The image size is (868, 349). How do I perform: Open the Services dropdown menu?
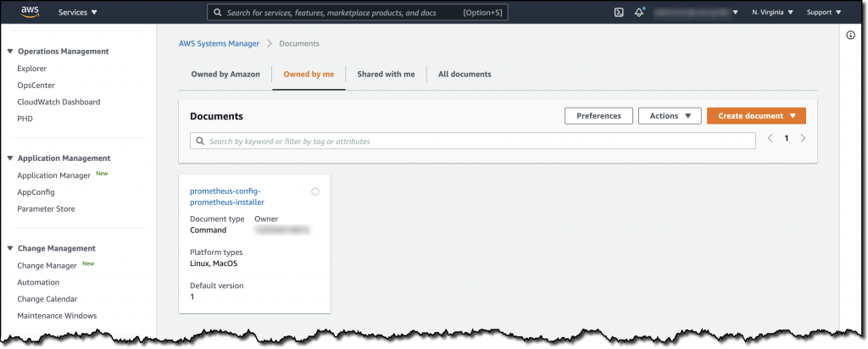pyautogui.click(x=77, y=12)
